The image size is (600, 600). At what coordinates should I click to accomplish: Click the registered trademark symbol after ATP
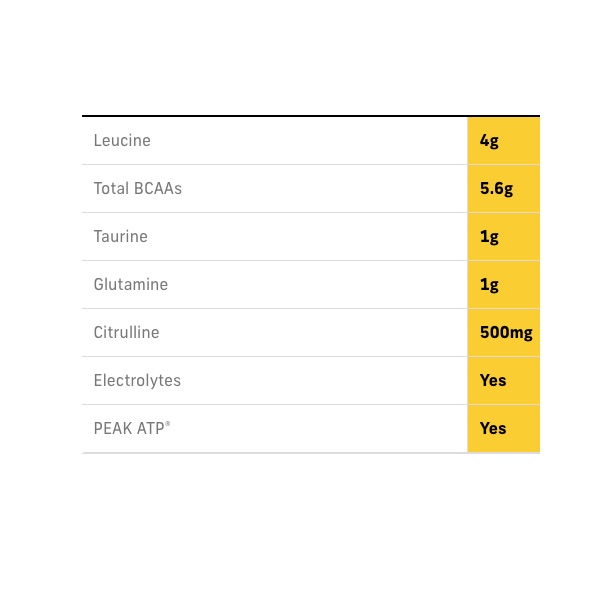click(x=168, y=425)
